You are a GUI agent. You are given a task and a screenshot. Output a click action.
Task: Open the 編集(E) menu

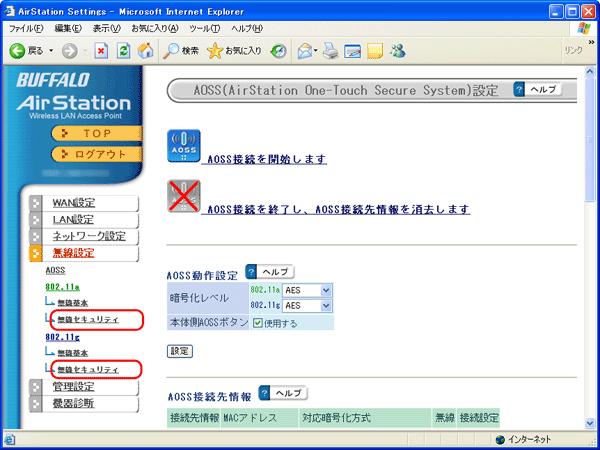pyautogui.click(x=68, y=29)
